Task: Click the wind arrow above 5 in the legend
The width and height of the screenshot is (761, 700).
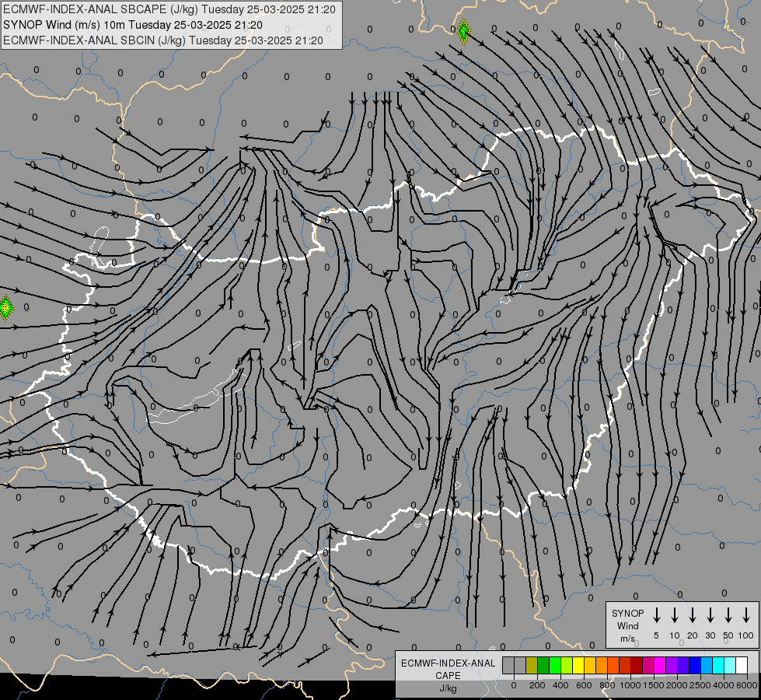Action: (656, 615)
